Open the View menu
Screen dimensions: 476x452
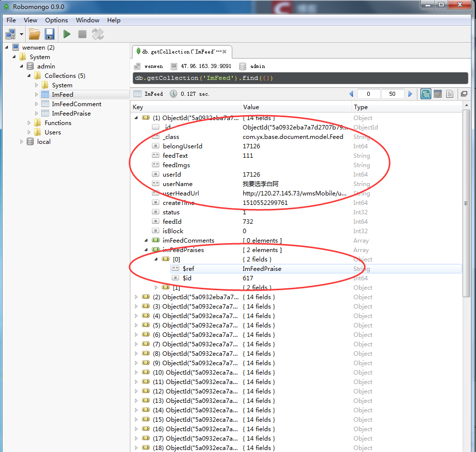pyautogui.click(x=30, y=20)
